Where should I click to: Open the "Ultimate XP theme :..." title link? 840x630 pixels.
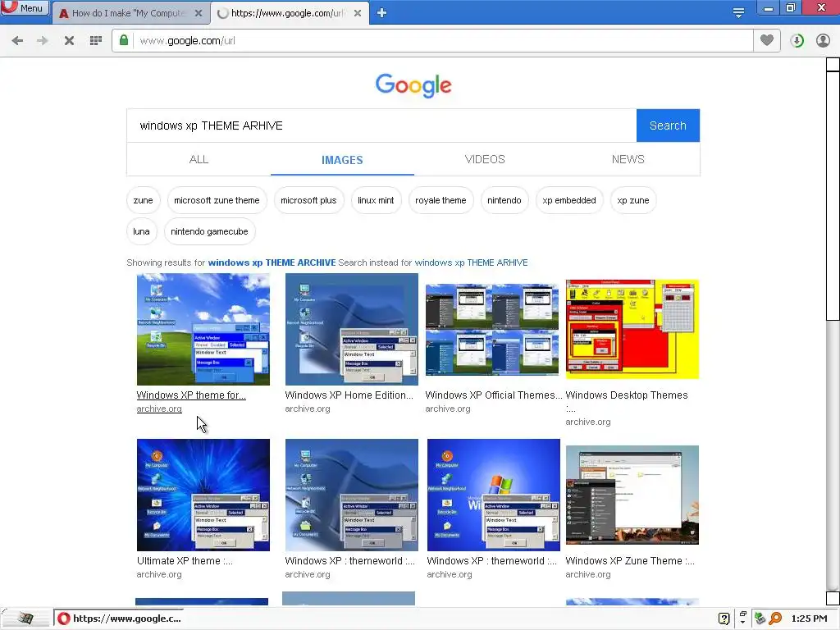tap(185, 561)
